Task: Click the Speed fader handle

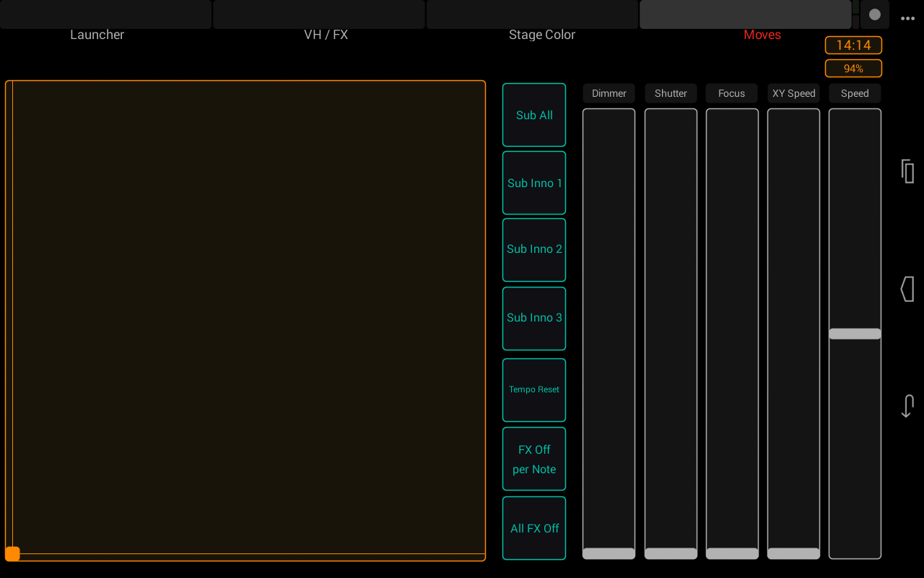Action: pos(855,333)
